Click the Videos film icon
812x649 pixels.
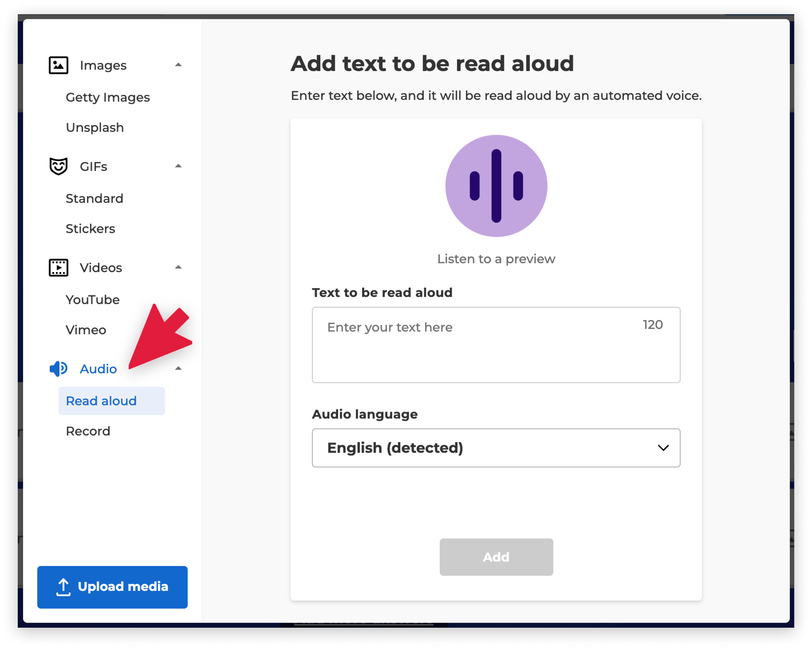click(x=58, y=268)
